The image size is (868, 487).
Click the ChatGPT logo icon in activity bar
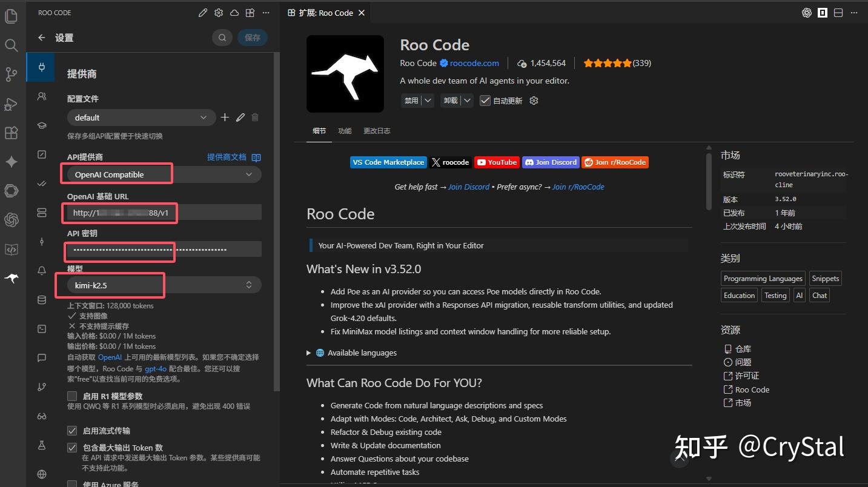(11, 220)
